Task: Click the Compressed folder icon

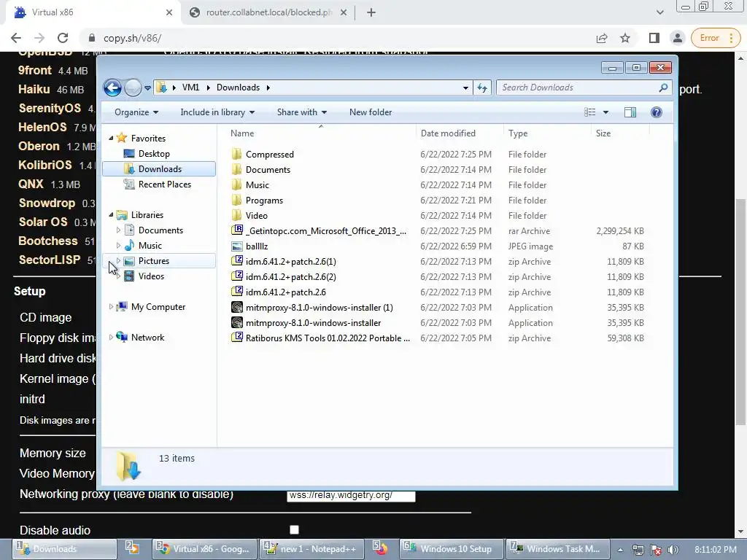Action: (237, 154)
